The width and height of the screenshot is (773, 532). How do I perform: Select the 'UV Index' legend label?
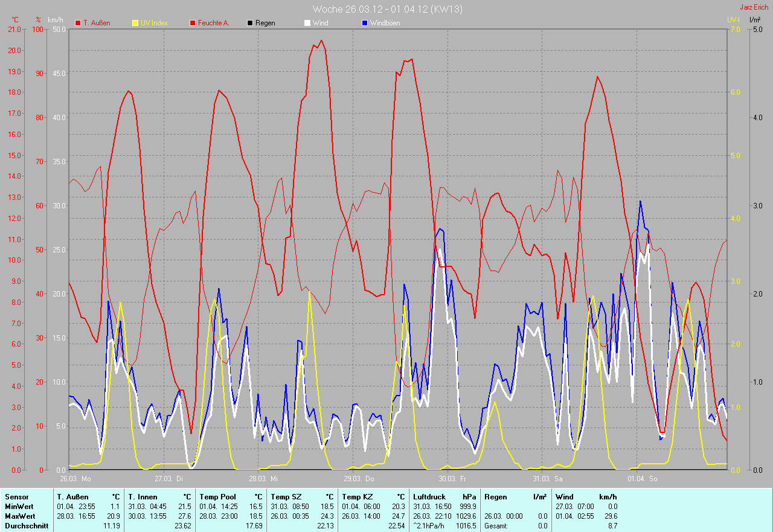coord(154,23)
